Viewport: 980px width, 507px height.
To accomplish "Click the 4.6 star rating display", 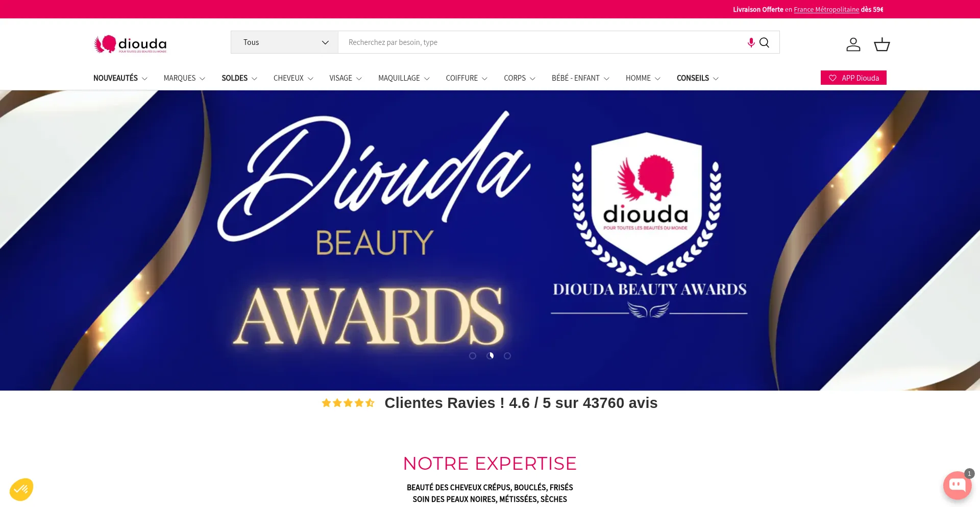I will [349, 403].
